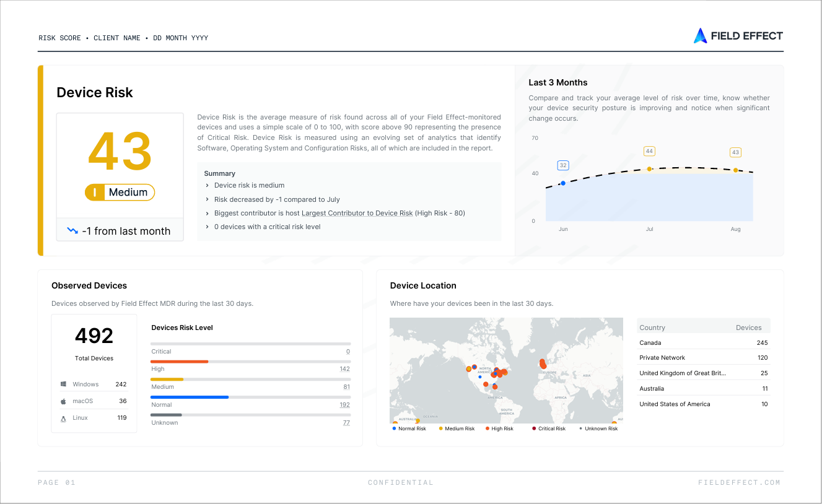Click the Device Risk heading
The height and width of the screenshot is (504, 822).
tap(95, 92)
